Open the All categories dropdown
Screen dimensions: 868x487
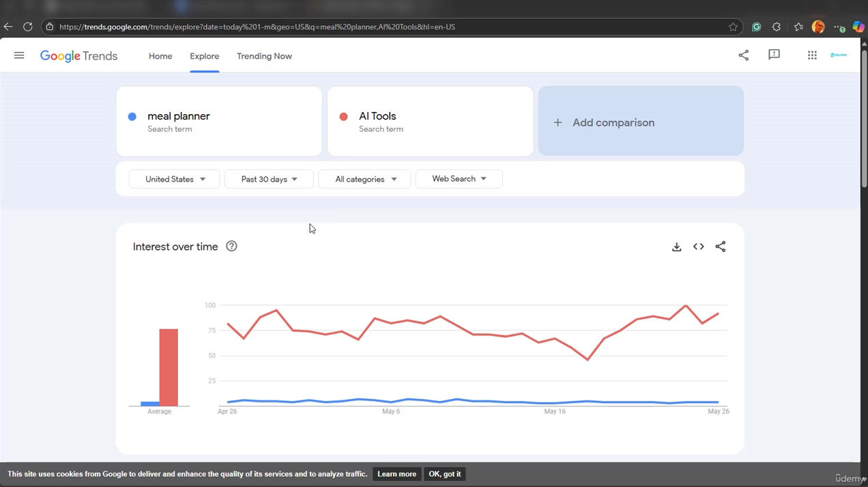(365, 179)
